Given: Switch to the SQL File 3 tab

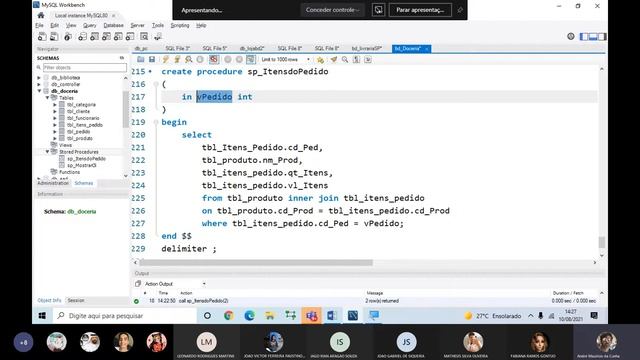Looking at the screenshot, I should point(177,49).
